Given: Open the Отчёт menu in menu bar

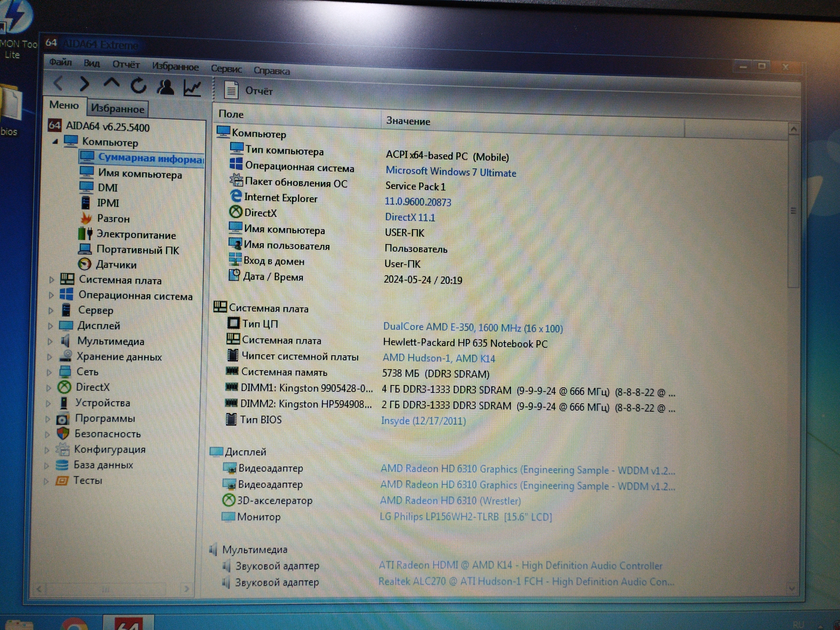Looking at the screenshot, I should pyautogui.click(x=126, y=65).
